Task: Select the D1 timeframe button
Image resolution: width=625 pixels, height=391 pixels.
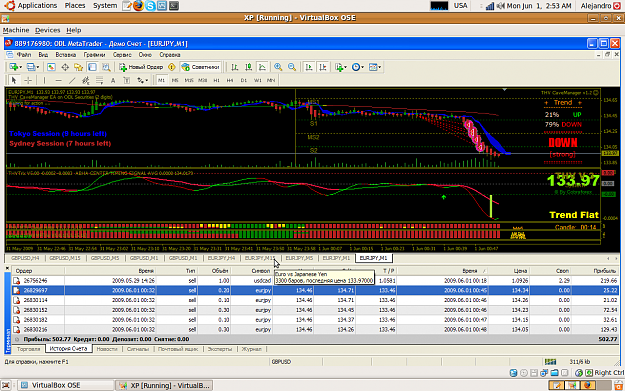Action: [244, 80]
